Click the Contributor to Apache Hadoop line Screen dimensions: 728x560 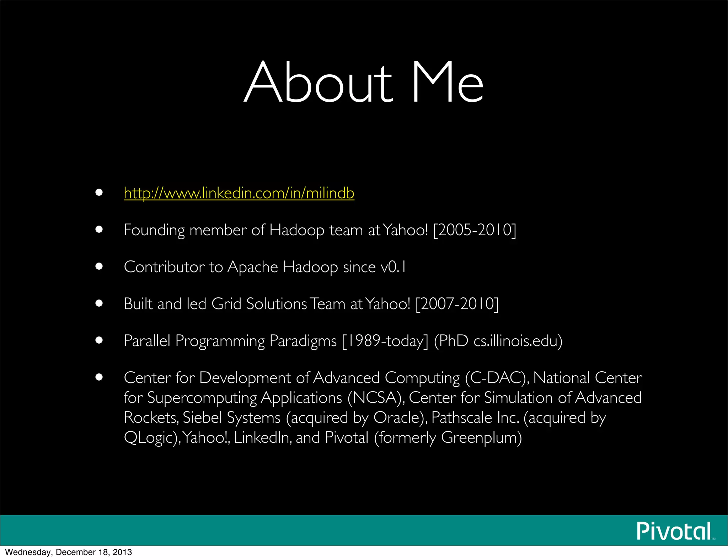(264, 267)
